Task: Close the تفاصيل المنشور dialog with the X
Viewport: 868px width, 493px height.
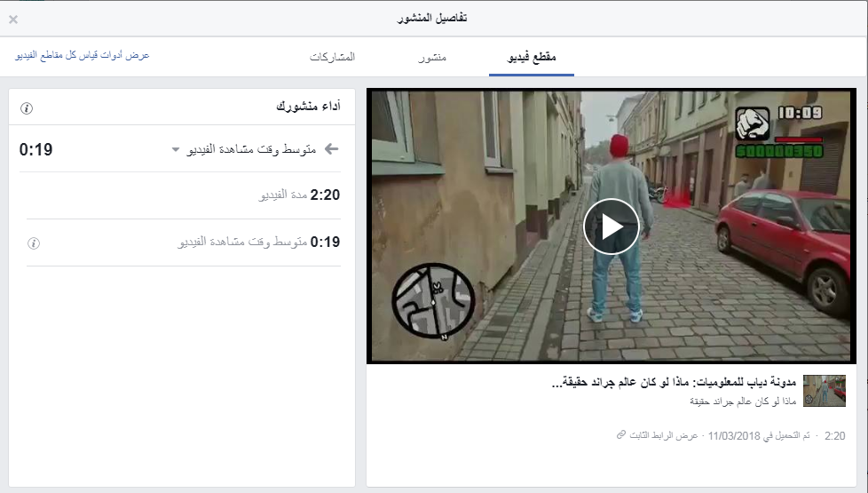Action: pos(13,20)
